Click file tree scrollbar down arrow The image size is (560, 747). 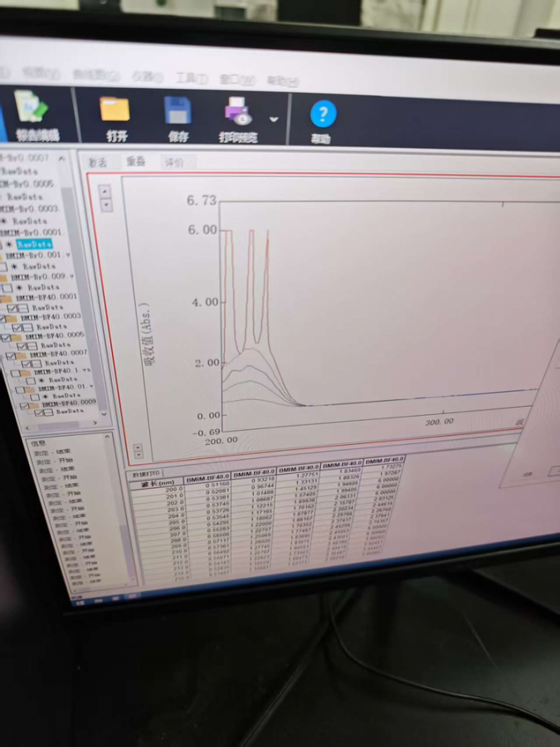point(104,414)
